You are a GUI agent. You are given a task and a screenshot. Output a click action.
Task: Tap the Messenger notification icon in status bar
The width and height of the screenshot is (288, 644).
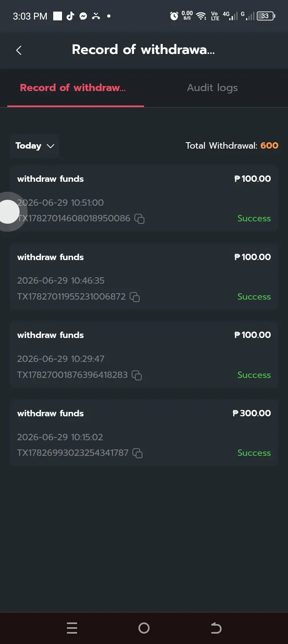point(83,16)
